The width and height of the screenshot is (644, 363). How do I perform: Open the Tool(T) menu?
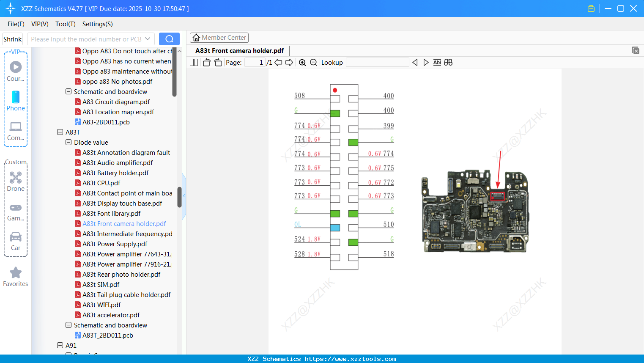coord(65,24)
